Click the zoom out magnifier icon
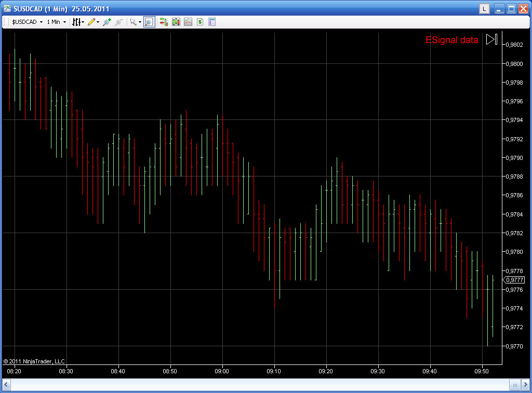 click(118, 22)
